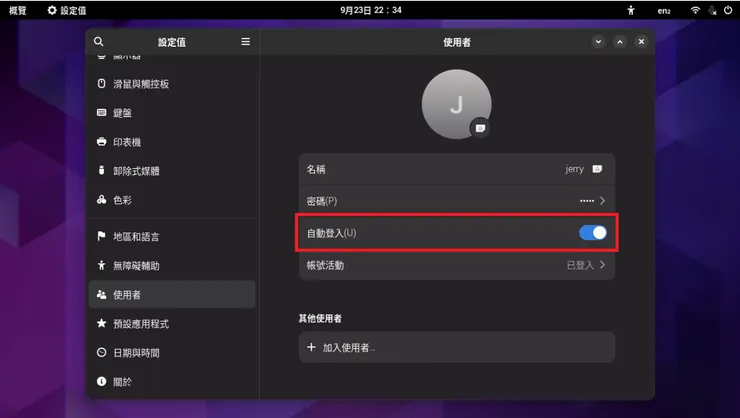Click the 帳號活動 row label
Image resolution: width=740 pixels, height=418 pixels.
pyautogui.click(x=325, y=265)
